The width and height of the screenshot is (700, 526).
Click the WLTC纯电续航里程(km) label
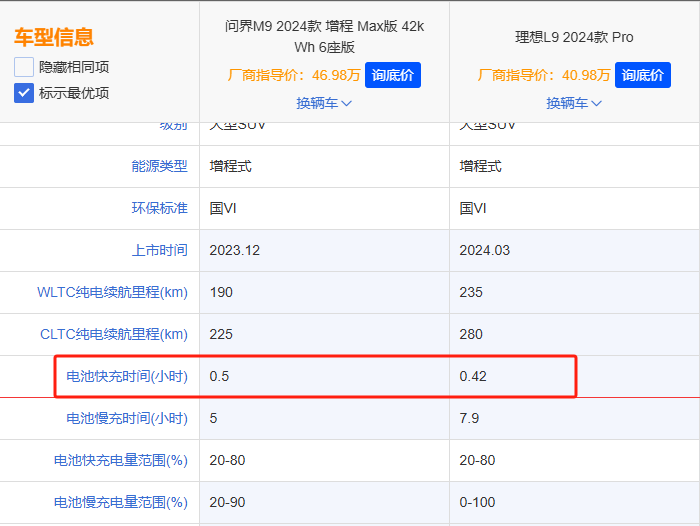[112, 292]
